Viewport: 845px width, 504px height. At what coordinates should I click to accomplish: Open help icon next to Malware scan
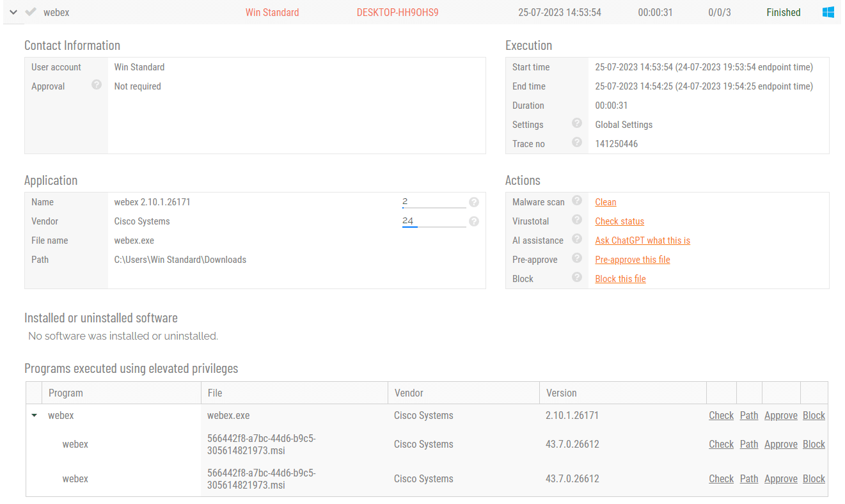point(577,200)
